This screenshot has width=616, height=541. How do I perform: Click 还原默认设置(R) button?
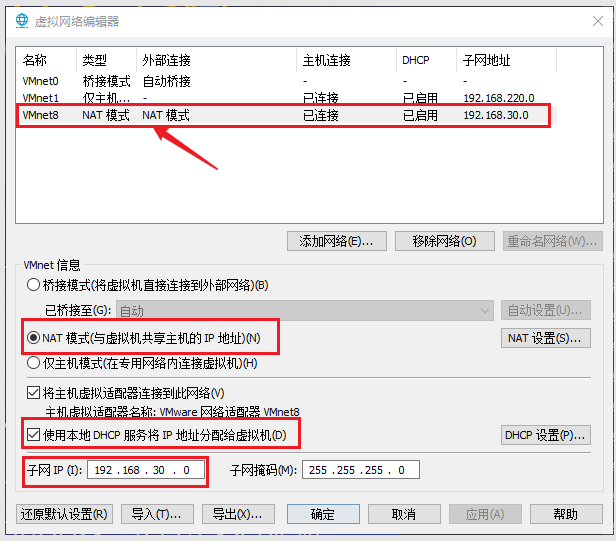point(64,514)
